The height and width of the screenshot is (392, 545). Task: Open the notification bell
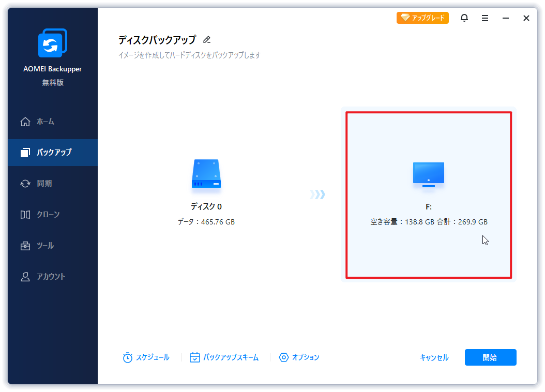point(464,18)
